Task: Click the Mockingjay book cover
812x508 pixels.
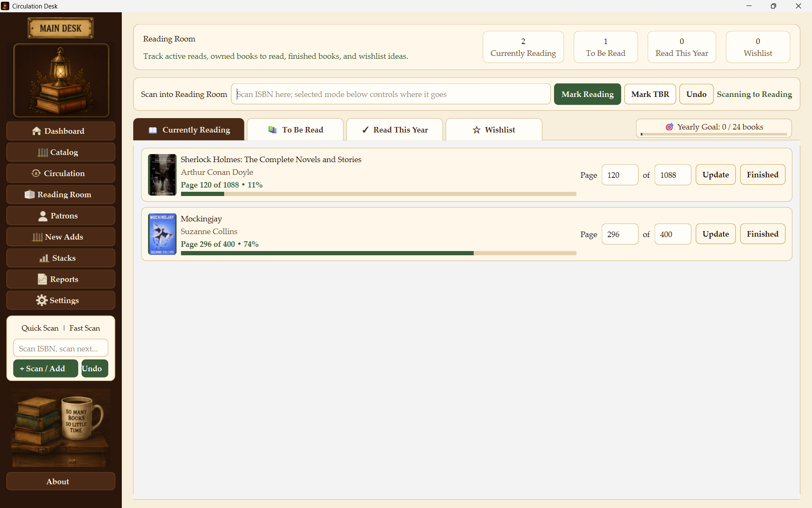Action: 162,234
